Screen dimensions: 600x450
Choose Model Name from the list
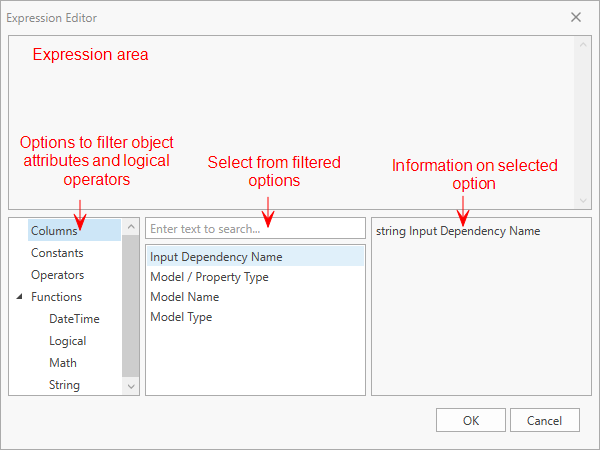tap(184, 297)
